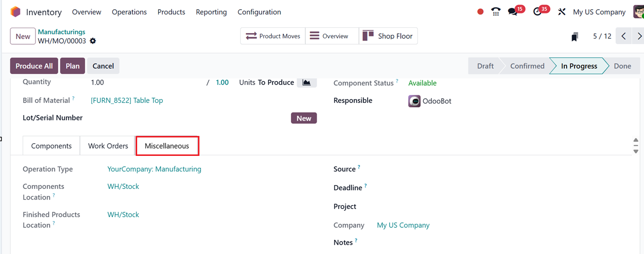
Task: Open the Shop Floor button
Action: pos(388,36)
